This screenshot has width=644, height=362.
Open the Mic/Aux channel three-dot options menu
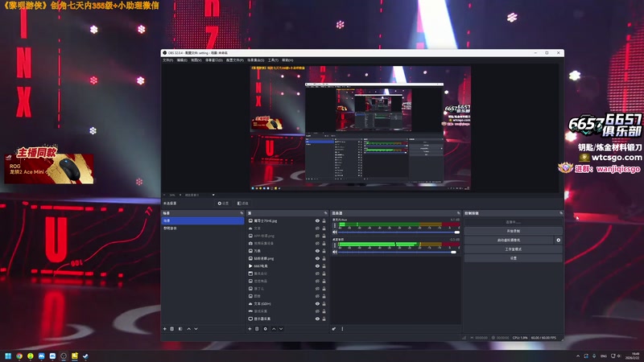point(335,225)
